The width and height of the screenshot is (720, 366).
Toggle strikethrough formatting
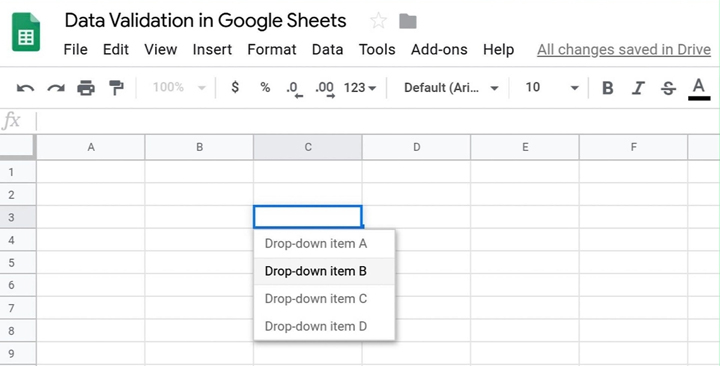[x=668, y=88]
